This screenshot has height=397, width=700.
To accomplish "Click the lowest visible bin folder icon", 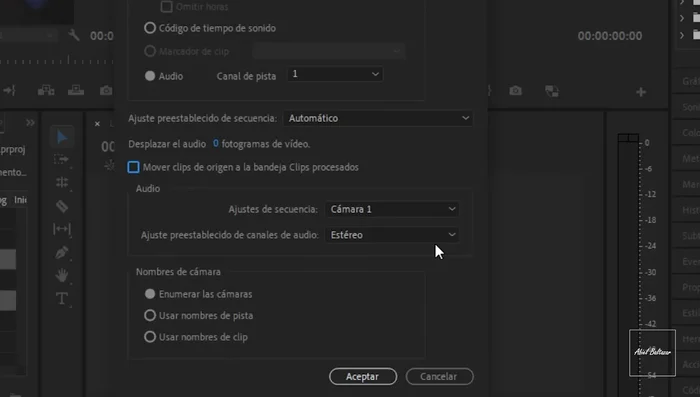I will coord(696,34).
